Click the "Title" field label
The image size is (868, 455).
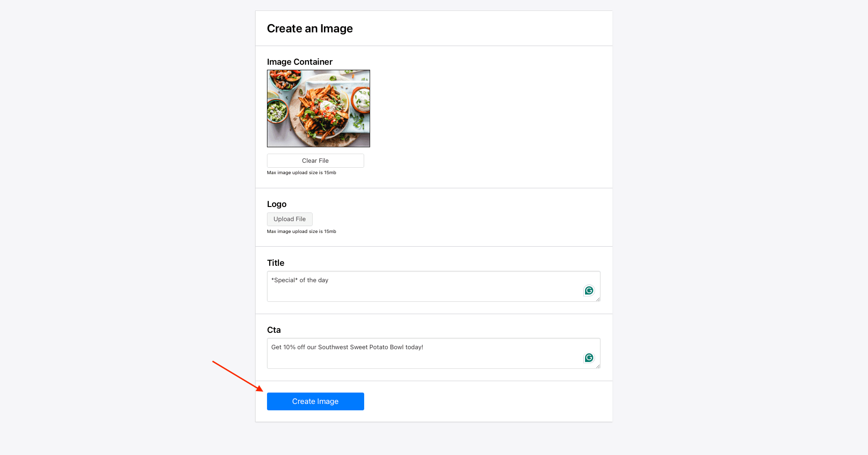[x=275, y=263]
